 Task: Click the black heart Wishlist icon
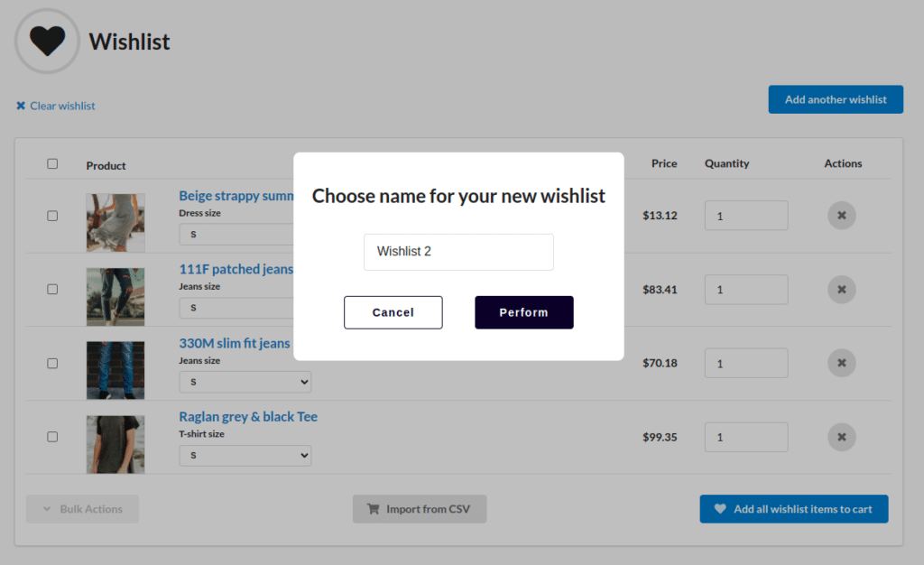[x=47, y=42]
